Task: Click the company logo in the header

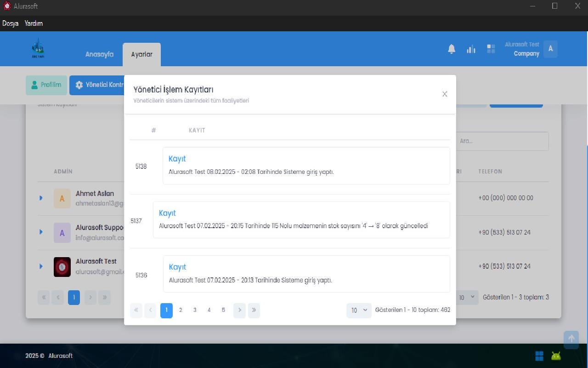Action: pyautogui.click(x=38, y=48)
